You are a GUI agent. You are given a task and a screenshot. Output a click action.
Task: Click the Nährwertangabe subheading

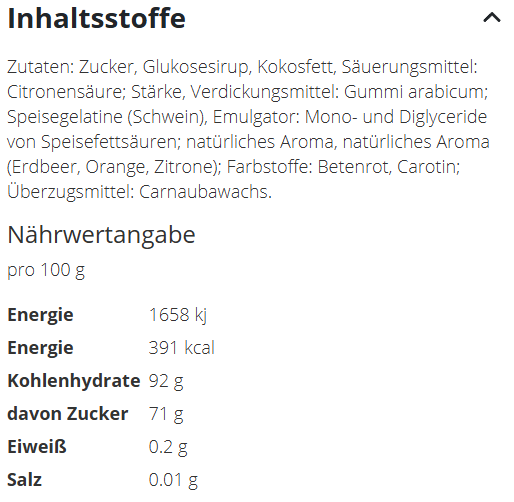[101, 235]
